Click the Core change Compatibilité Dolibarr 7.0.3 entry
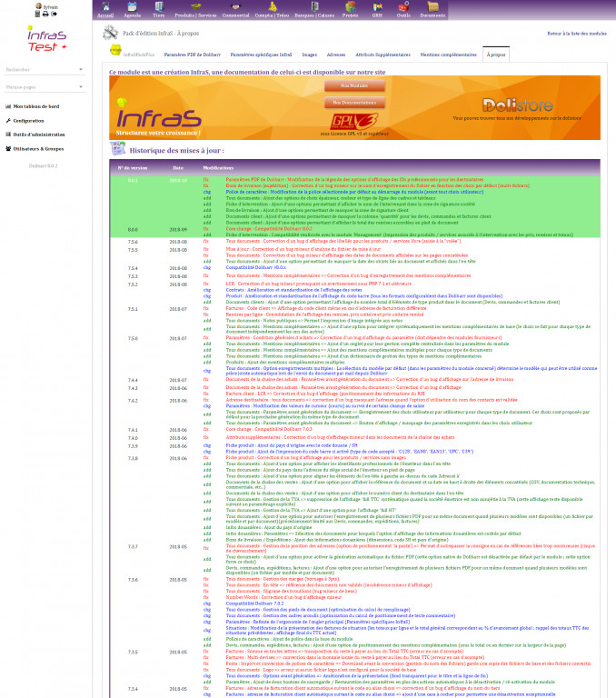 [x=269, y=429]
